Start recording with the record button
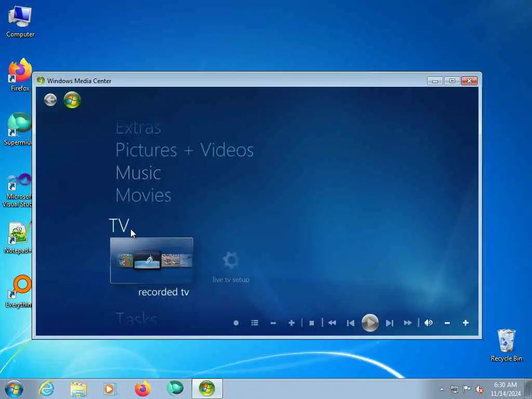This screenshot has width=532, height=399. pos(236,323)
